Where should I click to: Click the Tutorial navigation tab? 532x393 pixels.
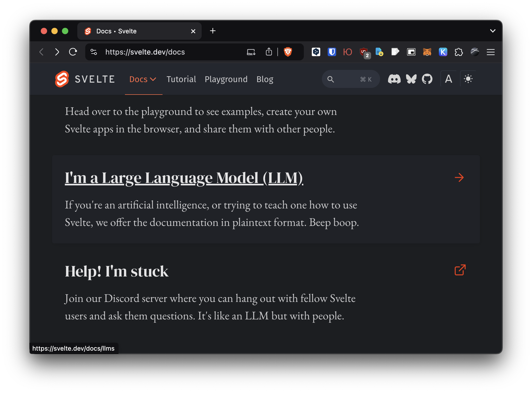tap(181, 79)
